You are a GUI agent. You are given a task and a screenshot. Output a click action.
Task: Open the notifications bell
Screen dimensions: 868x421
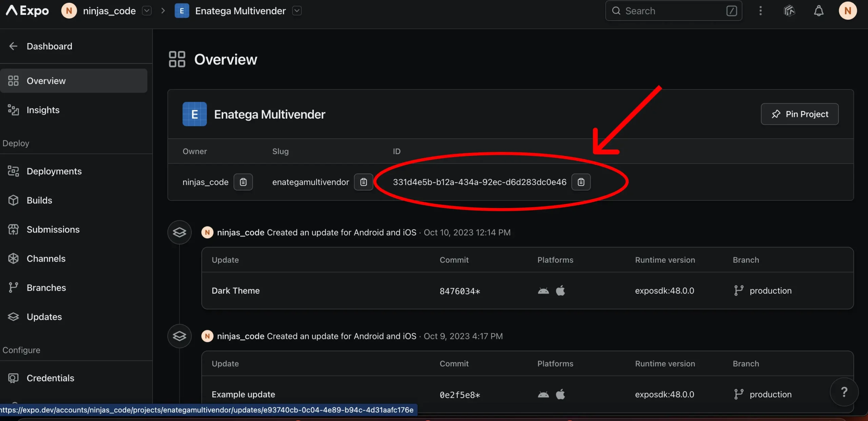coord(818,11)
